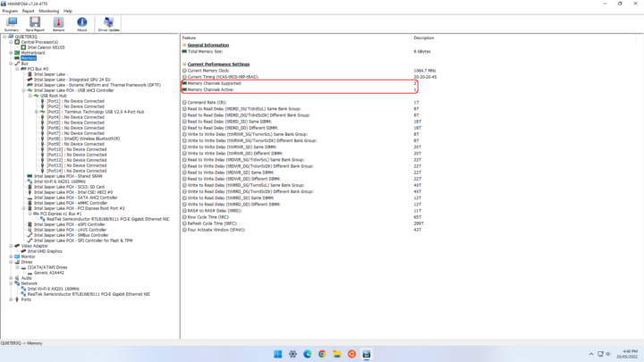Open the Sensors toolbar icon
Viewport: 644px width, 362px height.
point(58,24)
